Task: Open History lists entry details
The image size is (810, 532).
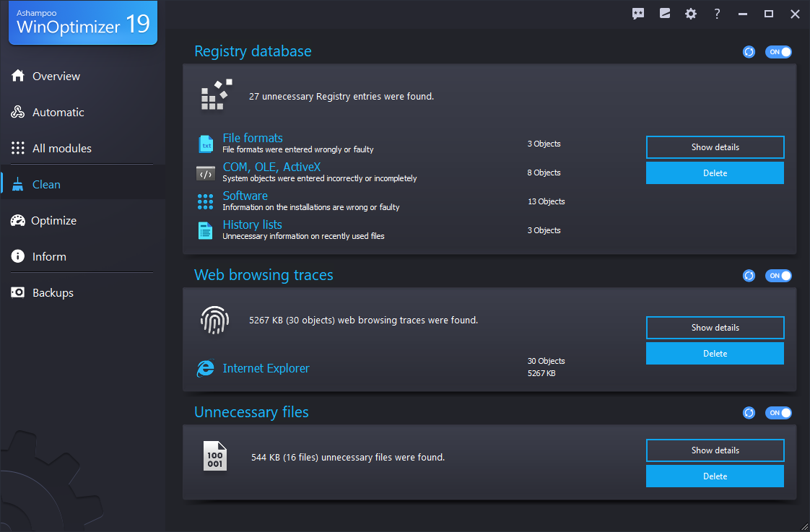Action: [252, 224]
